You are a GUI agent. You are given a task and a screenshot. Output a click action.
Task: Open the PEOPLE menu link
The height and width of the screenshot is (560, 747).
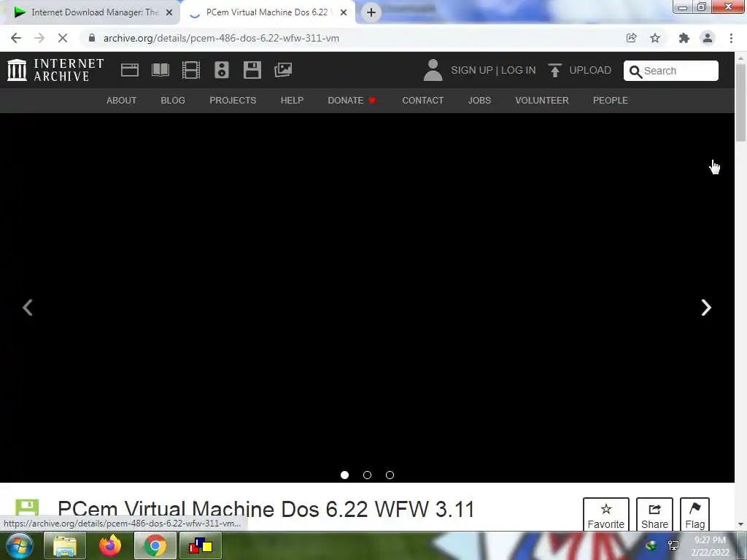point(611,101)
